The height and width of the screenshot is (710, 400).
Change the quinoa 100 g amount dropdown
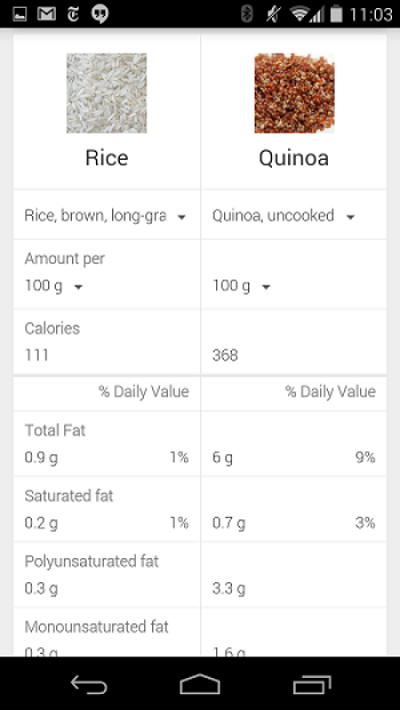tap(241, 286)
